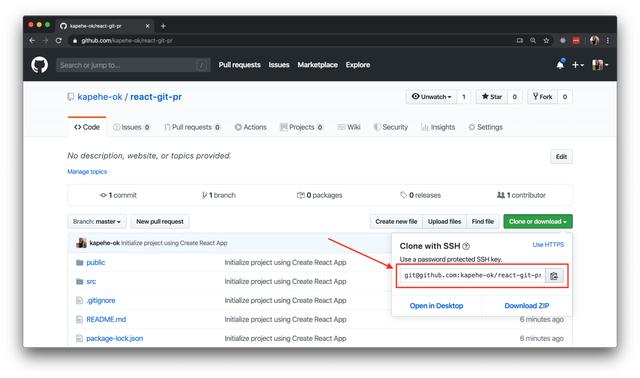
Task: Copy SSH clone URL with clipboard icon
Action: click(x=554, y=276)
